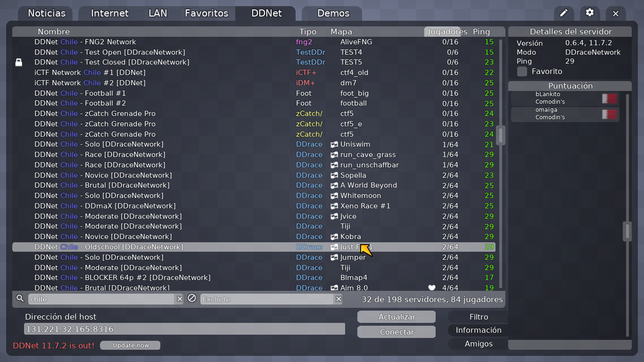Click Actualizar to refresh the server list
This screenshot has height=362, width=644.
[x=396, y=316]
